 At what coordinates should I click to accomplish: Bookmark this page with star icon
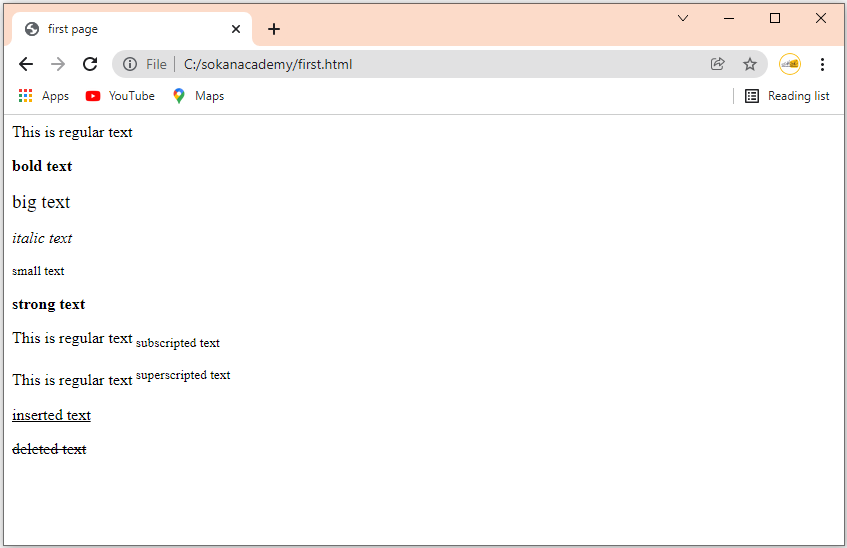coord(749,64)
